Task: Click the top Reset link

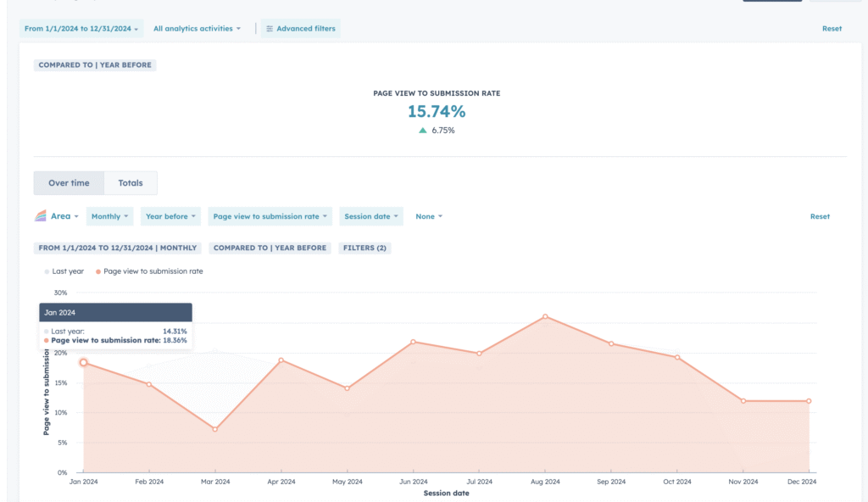Action: pyautogui.click(x=832, y=29)
